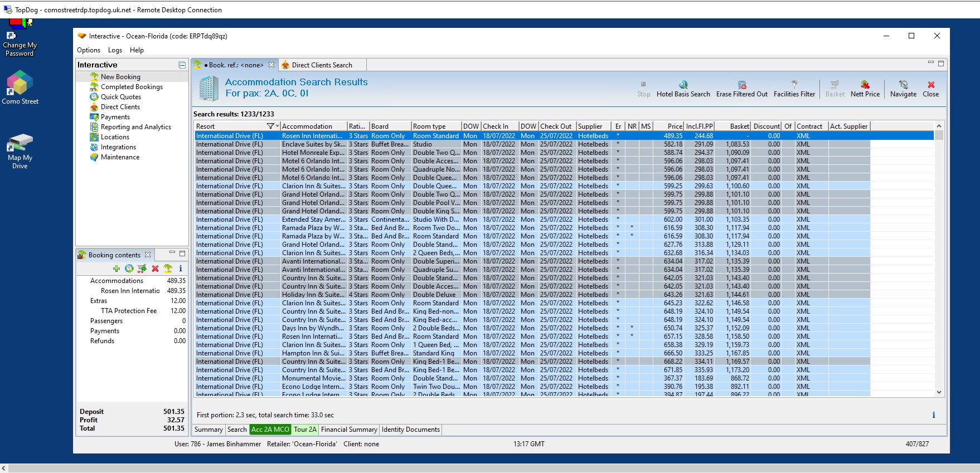Screen dimensions: 980x473
Task: Open the Options menu
Action: [89, 50]
